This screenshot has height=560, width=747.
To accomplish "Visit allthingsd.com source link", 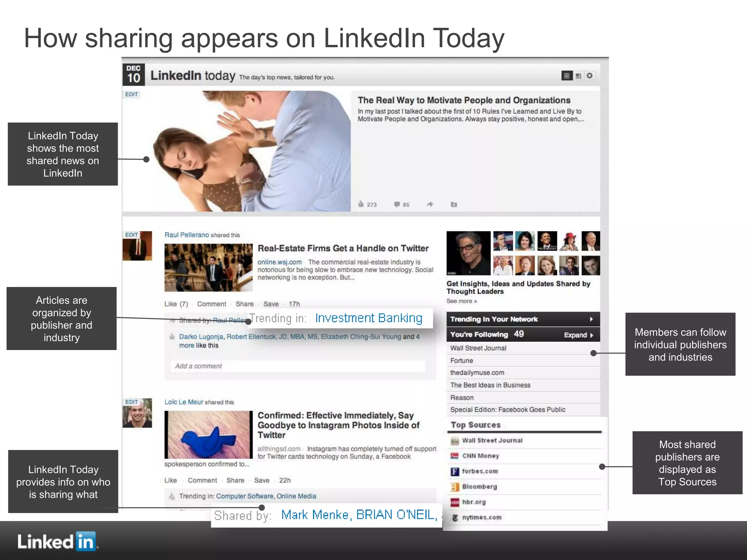I will click(279, 449).
